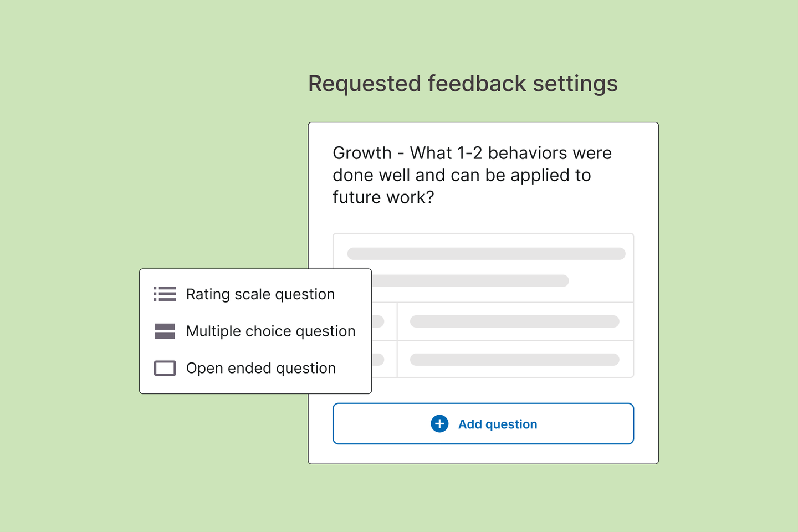
Task: Click the Add question button
Action: pyautogui.click(x=483, y=424)
